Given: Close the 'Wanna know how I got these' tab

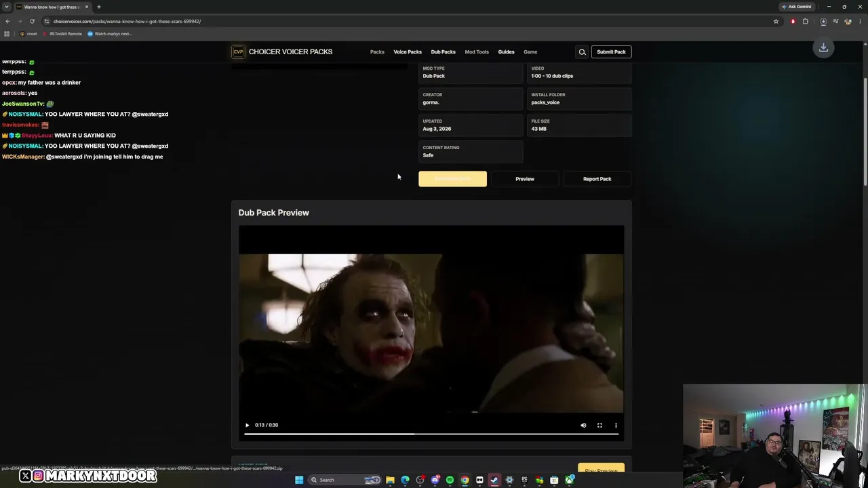Looking at the screenshot, I should point(87,7).
